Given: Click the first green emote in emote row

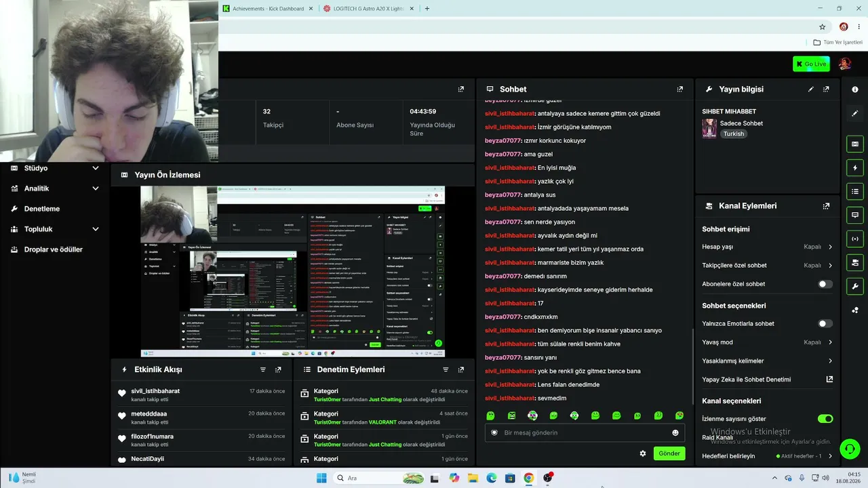Looking at the screenshot, I should [x=490, y=415].
